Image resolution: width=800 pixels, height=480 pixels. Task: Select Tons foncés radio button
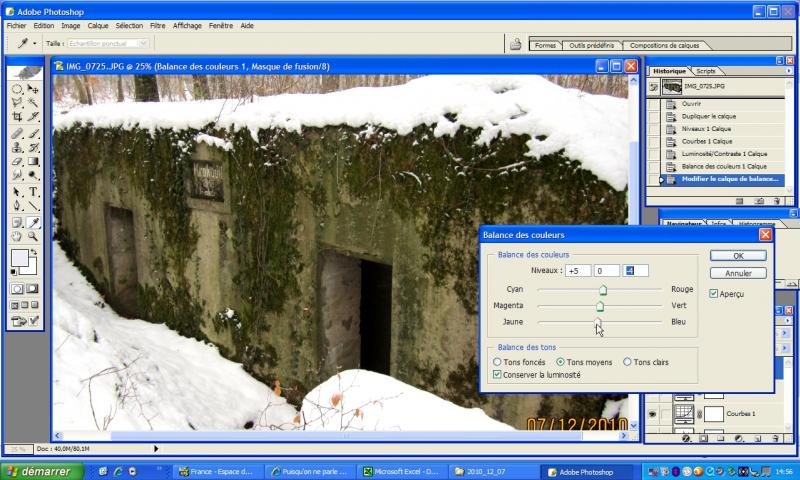point(497,362)
